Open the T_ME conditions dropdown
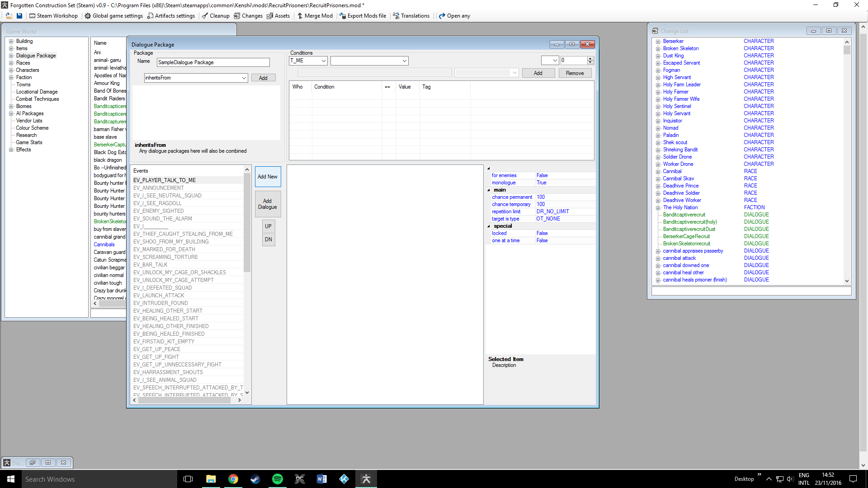868x488 pixels. click(x=323, y=61)
